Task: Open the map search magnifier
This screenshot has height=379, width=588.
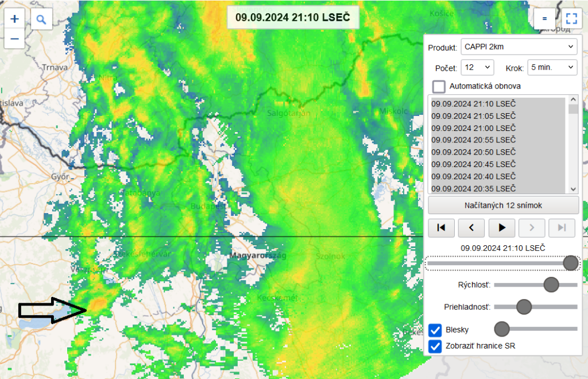Action: pos(41,19)
